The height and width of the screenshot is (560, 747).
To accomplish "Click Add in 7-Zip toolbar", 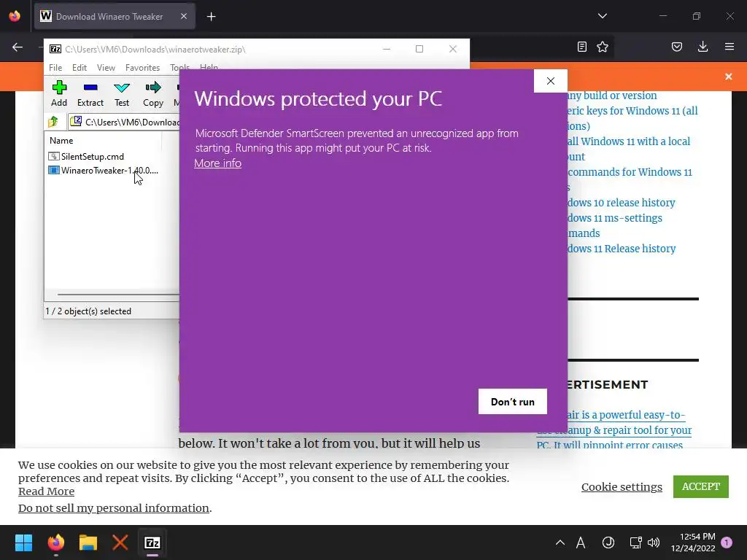I will (x=59, y=94).
